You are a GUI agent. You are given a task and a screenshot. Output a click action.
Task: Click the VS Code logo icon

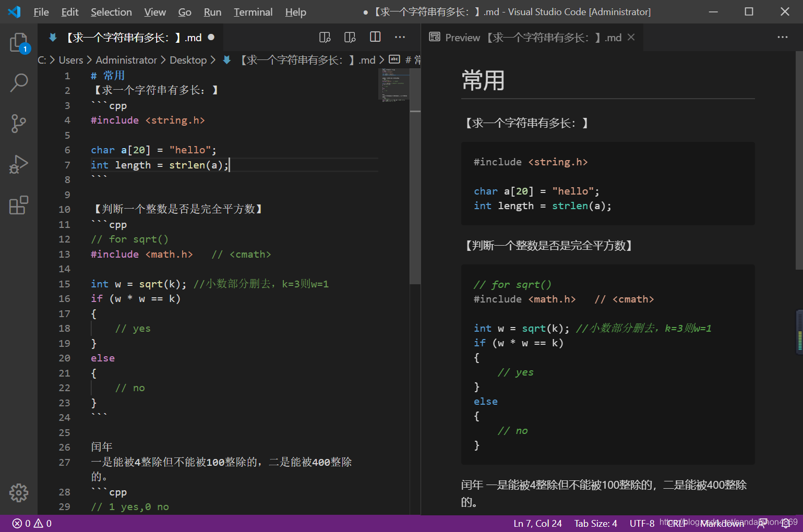coord(14,11)
